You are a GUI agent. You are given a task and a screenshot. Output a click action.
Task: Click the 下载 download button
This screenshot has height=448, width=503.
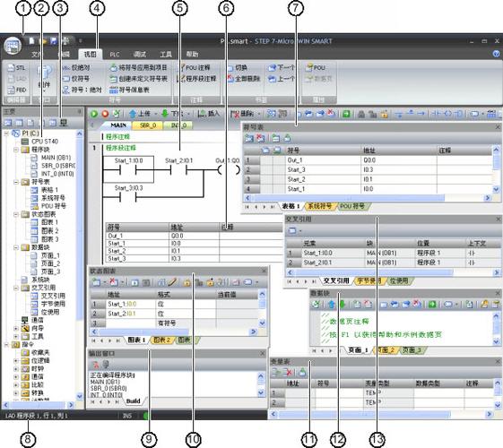coord(172,114)
